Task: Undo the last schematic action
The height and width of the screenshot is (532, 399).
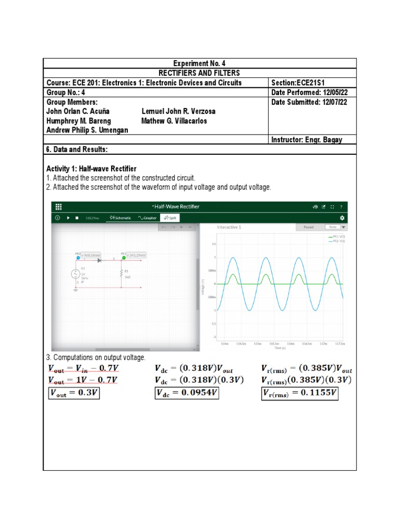Action: click(x=164, y=227)
